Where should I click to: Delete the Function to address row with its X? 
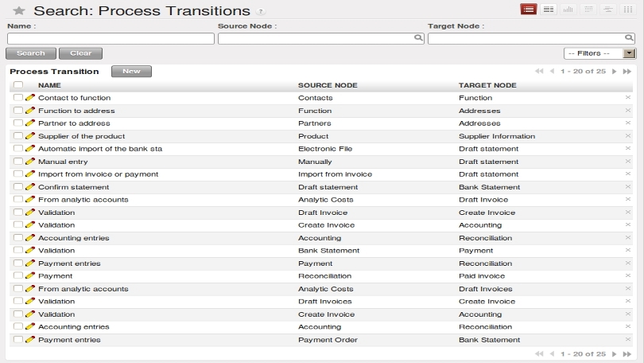coord(627,110)
